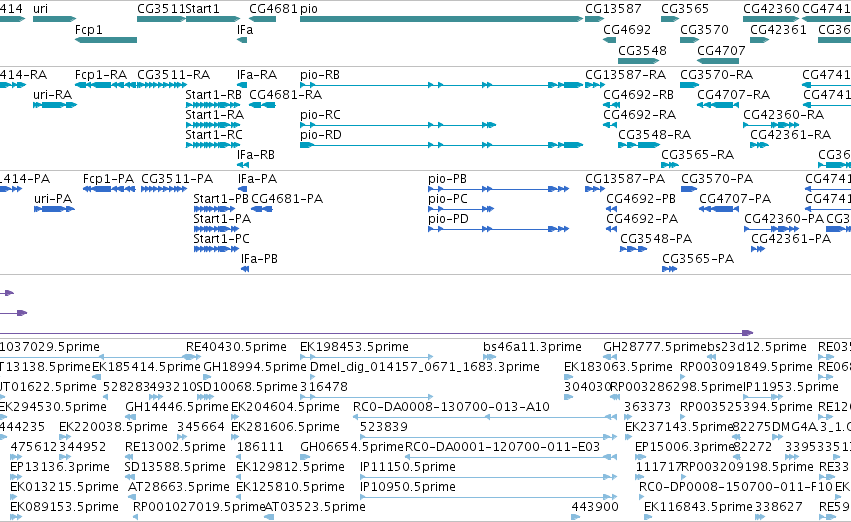Select the CG3548 gene label
Screen dimensions: 851x522
[x=642, y=50]
